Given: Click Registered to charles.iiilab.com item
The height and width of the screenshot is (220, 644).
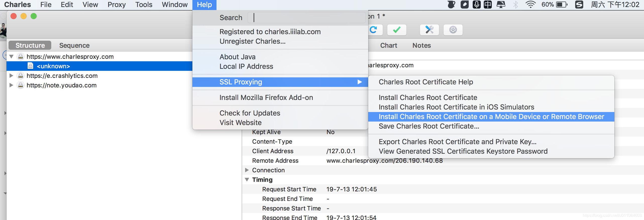Looking at the screenshot, I should pyautogui.click(x=280, y=32).
